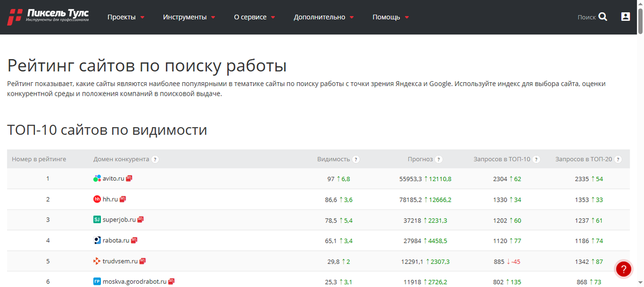Click the red copy icon next to rabota.ru
This screenshot has height=287, width=644.
[x=134, y=240]
